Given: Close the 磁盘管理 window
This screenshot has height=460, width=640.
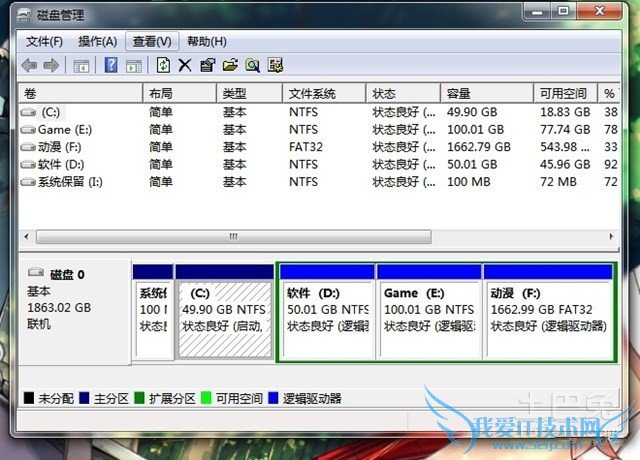Looking at the screenshot, I should (599, 11).
